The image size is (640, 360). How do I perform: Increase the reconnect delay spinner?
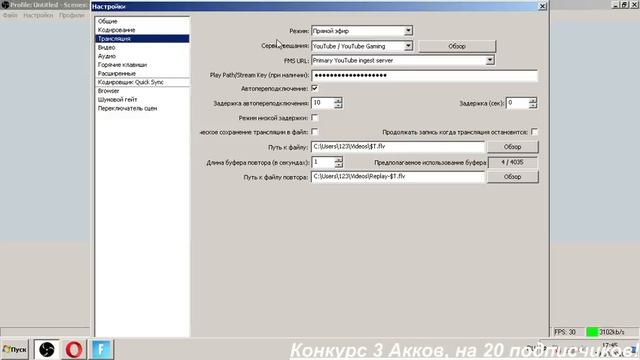338,100
